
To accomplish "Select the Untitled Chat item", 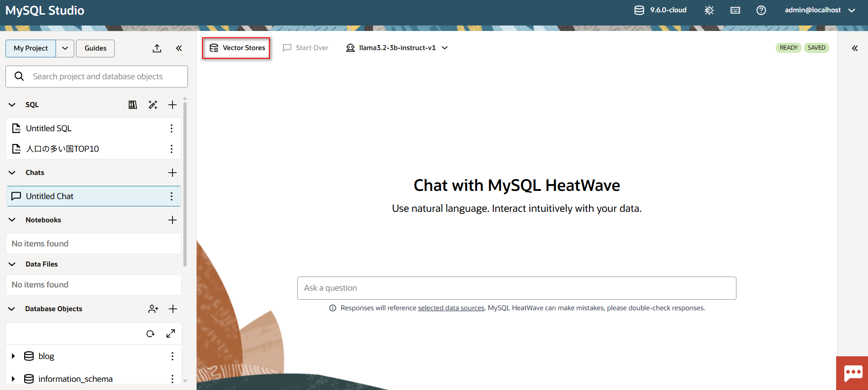I will pos(50,196).
